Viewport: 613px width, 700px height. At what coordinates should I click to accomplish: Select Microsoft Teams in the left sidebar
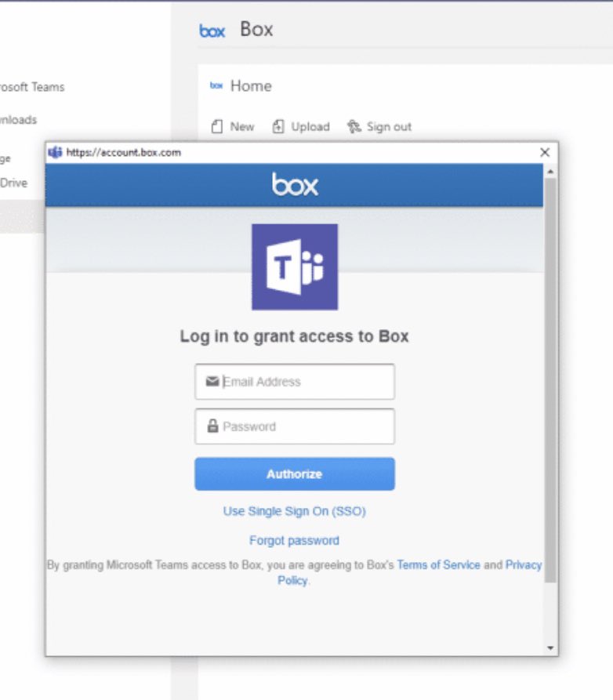(x=32, y=87)
